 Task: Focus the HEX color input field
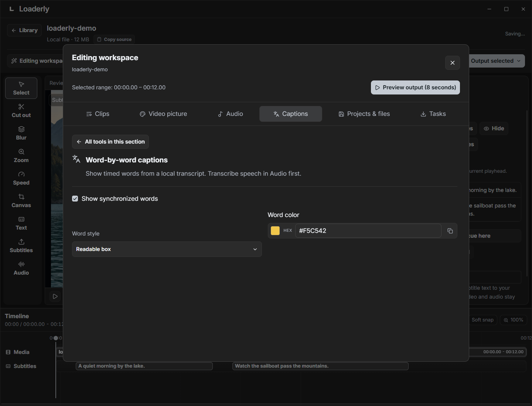click(x=368, y=231)
